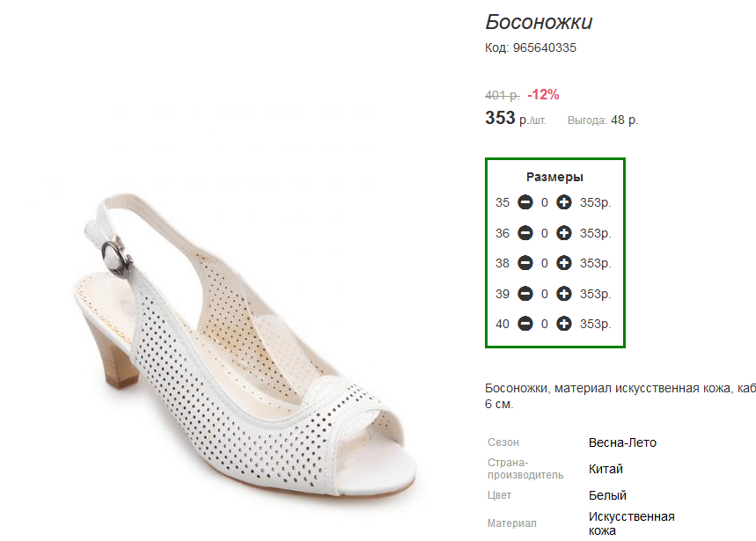Click plus icon for size 36
Screen dimensions: 756x541
coord(564,233)
